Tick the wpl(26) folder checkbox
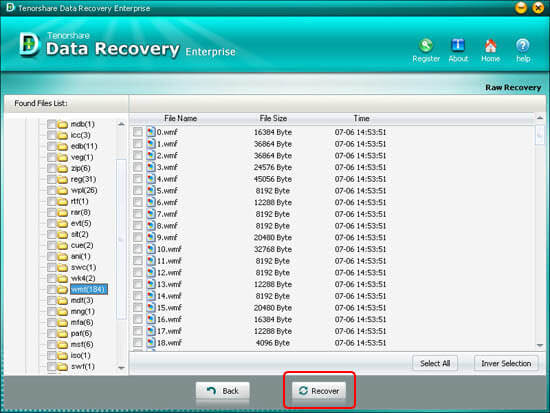Screen dimensions: 550x413 (x=51, y=190)
